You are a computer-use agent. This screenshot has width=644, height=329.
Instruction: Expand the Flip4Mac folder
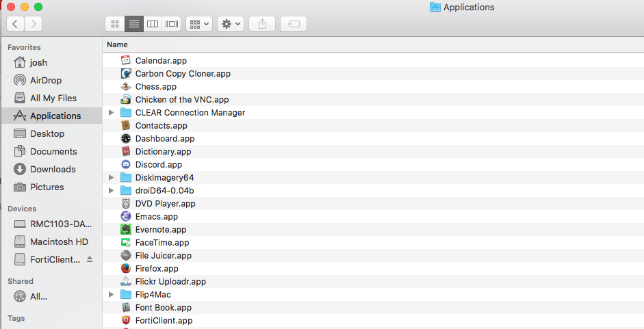(111, 295)
